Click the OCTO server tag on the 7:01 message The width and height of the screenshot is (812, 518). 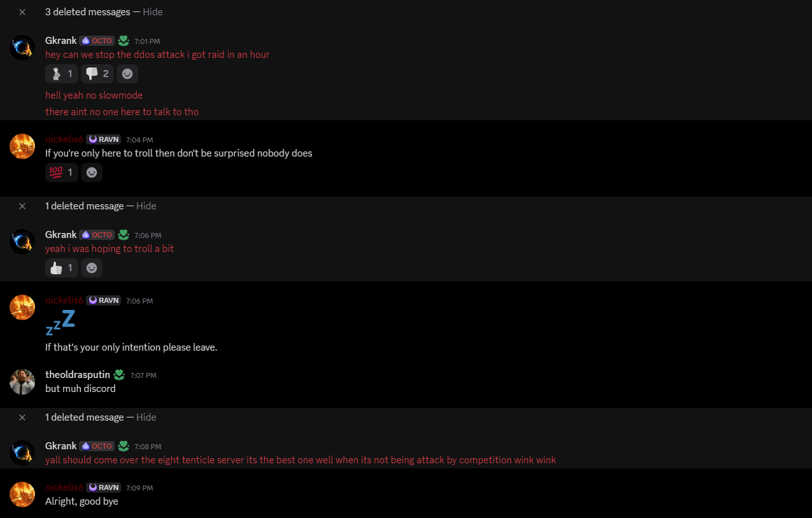click(x=97, y=41)
